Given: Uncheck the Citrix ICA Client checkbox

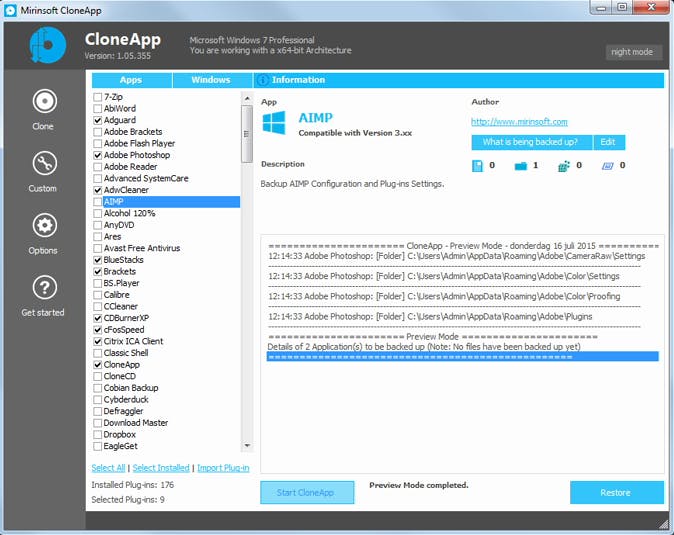Looking at the screenshot, I should click(98, 342).
